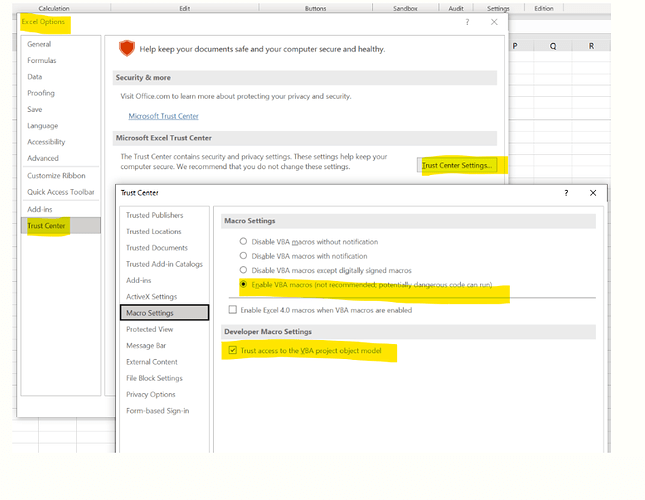Viewport: 645px width, 500px height.
Task: Open Advanced options category
Action: pos(43,158)
